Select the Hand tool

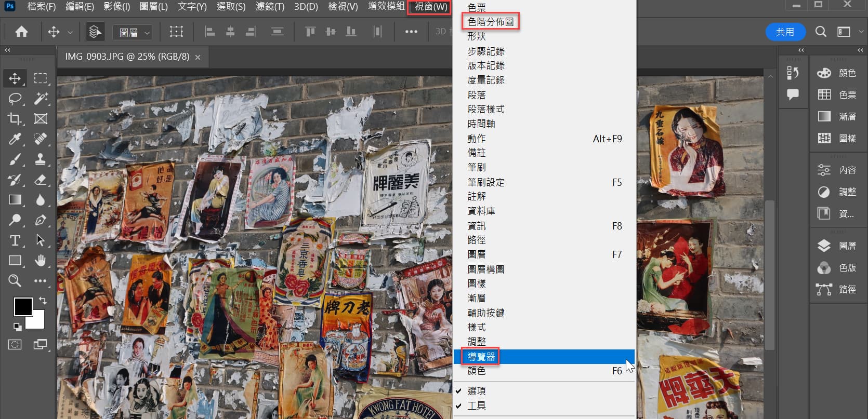click(41, 261)
